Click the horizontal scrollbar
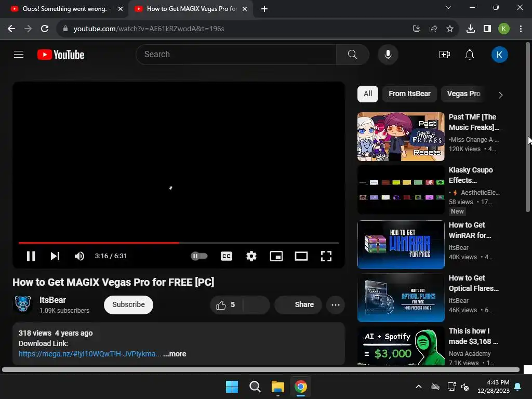Viewport: 532px width, 399px height. coord(261,370)
